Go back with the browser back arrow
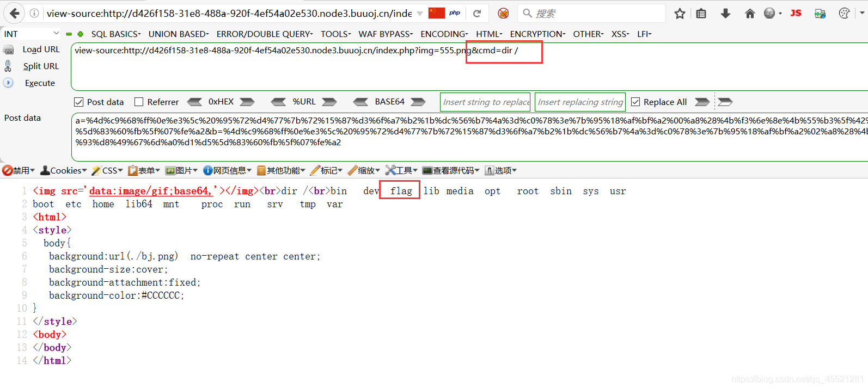The height and width of the screenshot is (389, 868). pos(15,13)
